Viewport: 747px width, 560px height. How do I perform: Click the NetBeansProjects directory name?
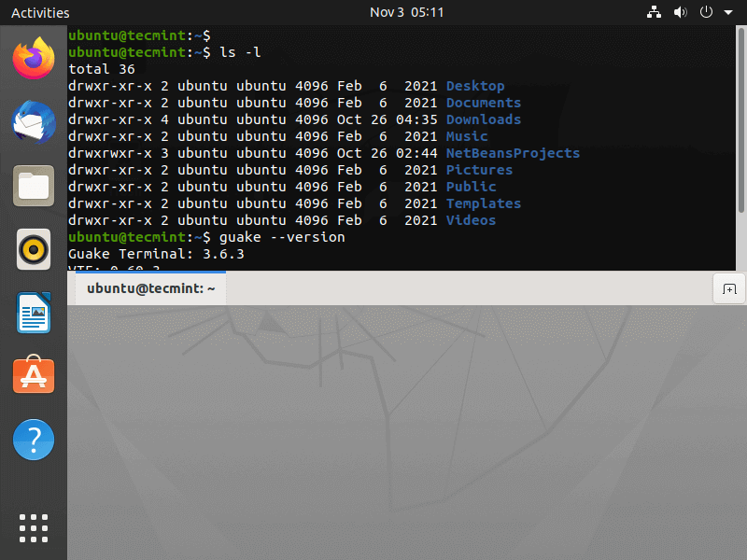[x=513, y=153]
